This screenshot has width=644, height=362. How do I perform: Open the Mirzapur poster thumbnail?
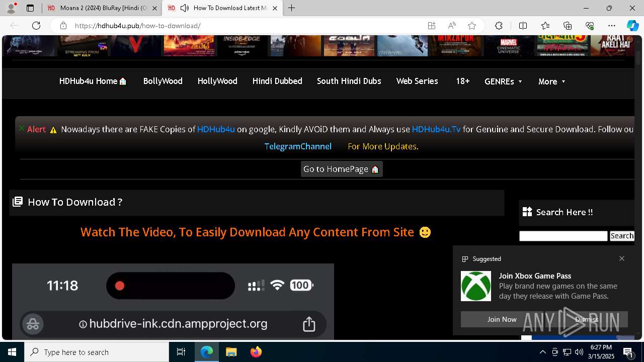[x=456, y=46]
